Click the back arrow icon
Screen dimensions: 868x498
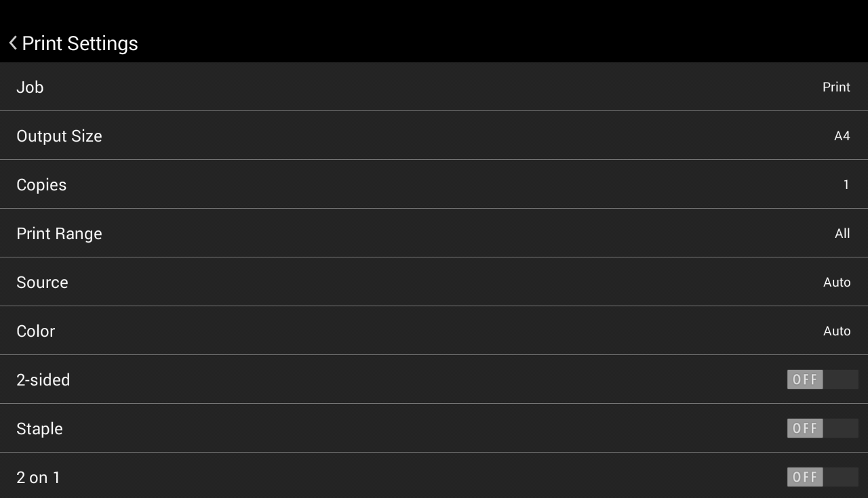point(13,43)
